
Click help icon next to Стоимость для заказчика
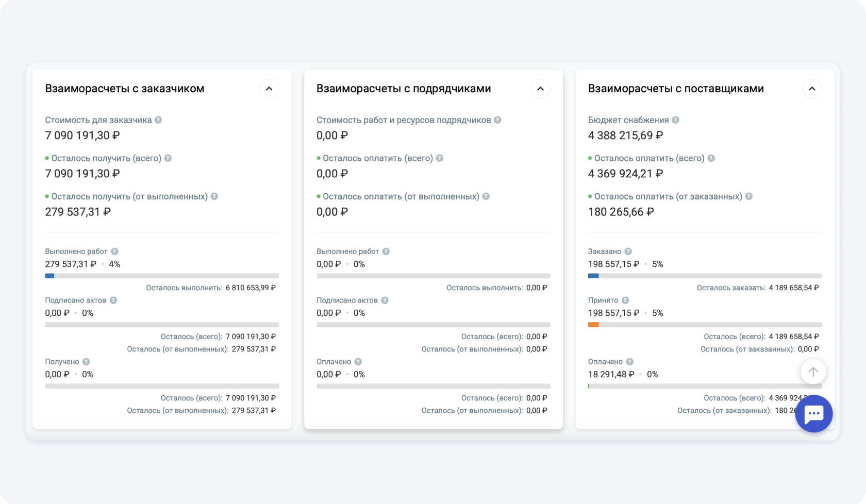(x=158, y=120)
